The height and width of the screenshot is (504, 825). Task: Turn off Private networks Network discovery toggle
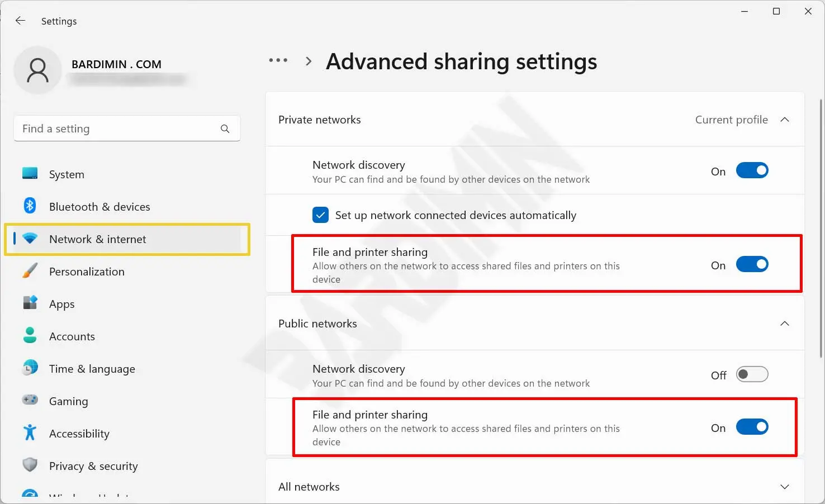point(752,171)
